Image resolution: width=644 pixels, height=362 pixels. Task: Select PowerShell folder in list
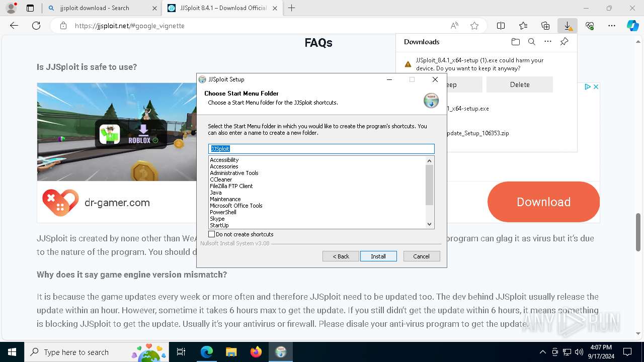(223, 212)
